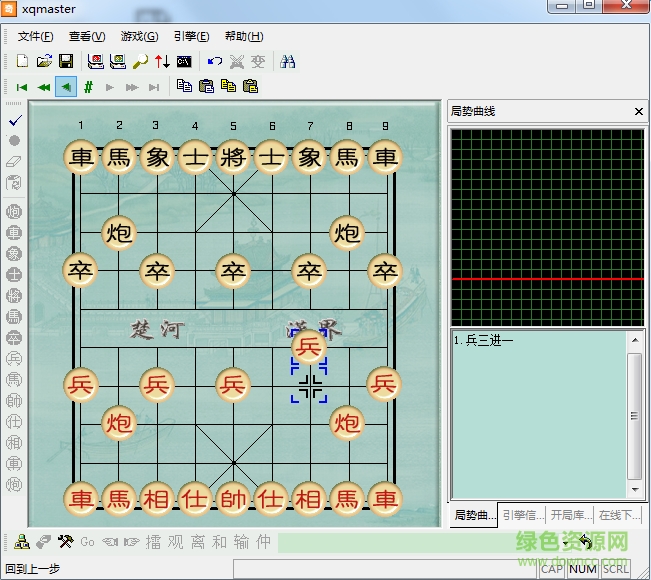Create a new game file
Viewport: 651px width, 580px height.
[x=22, y=61]
